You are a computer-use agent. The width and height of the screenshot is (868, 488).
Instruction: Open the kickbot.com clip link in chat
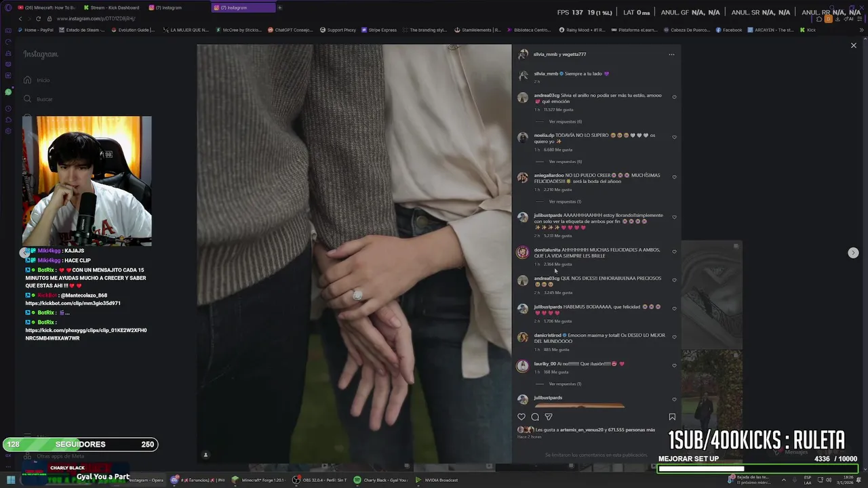(x=73, y=304)
